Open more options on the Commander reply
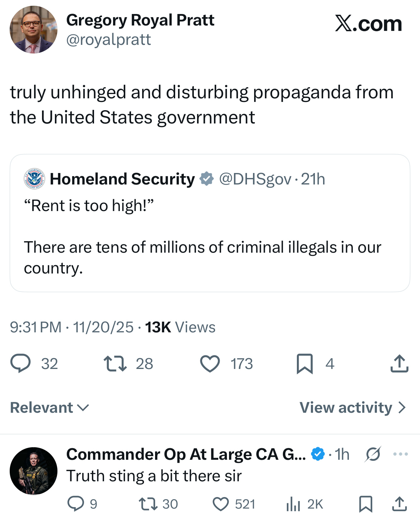The height and width of the screenshot is (524, 420). point(400,454)
